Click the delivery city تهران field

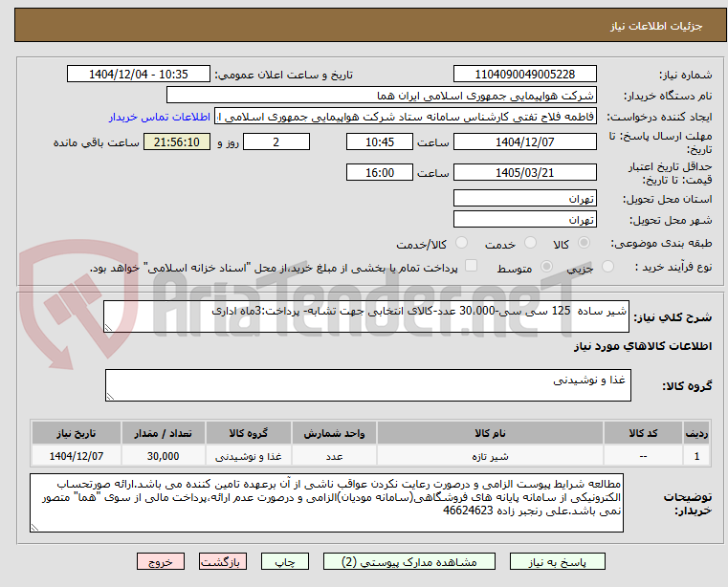(524, 219)
